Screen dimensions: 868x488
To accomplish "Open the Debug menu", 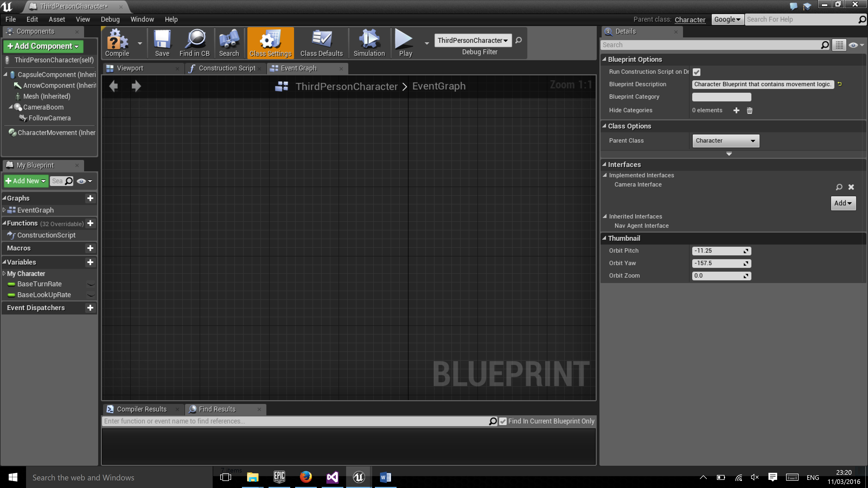I will (x=110, y=19).
